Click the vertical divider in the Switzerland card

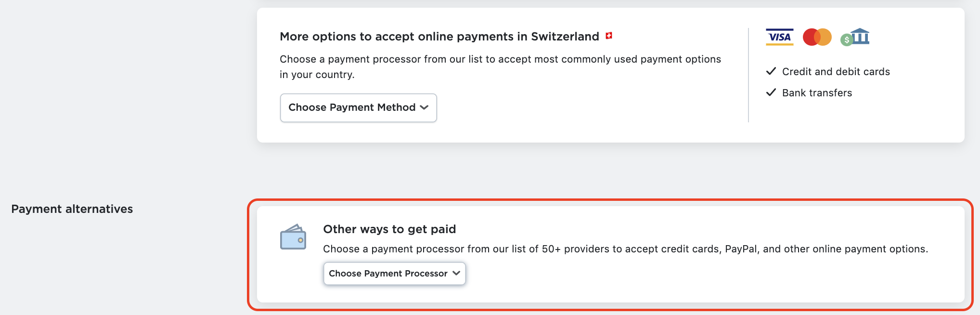point(748,75)
